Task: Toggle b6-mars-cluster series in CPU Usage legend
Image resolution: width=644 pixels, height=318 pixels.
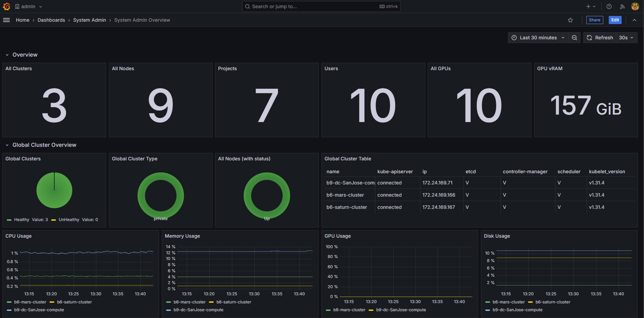Action: click(30, 302)
